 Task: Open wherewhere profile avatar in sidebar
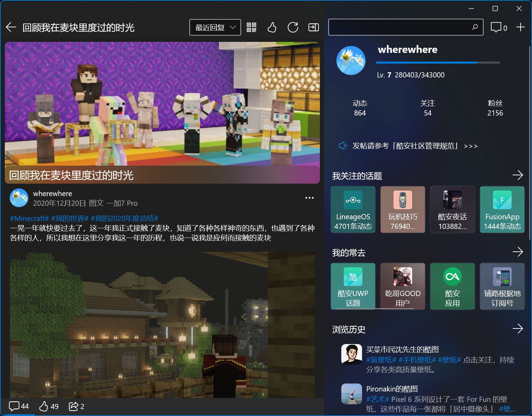[351, 61]
